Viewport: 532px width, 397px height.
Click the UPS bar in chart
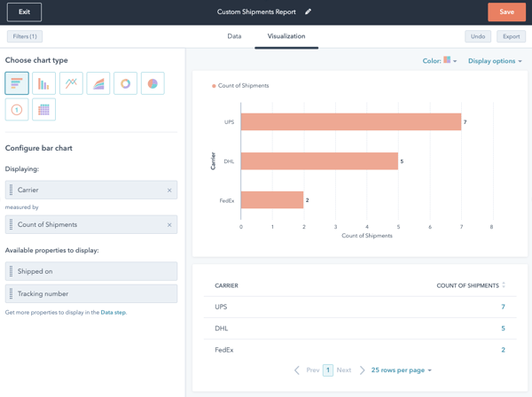351,121
